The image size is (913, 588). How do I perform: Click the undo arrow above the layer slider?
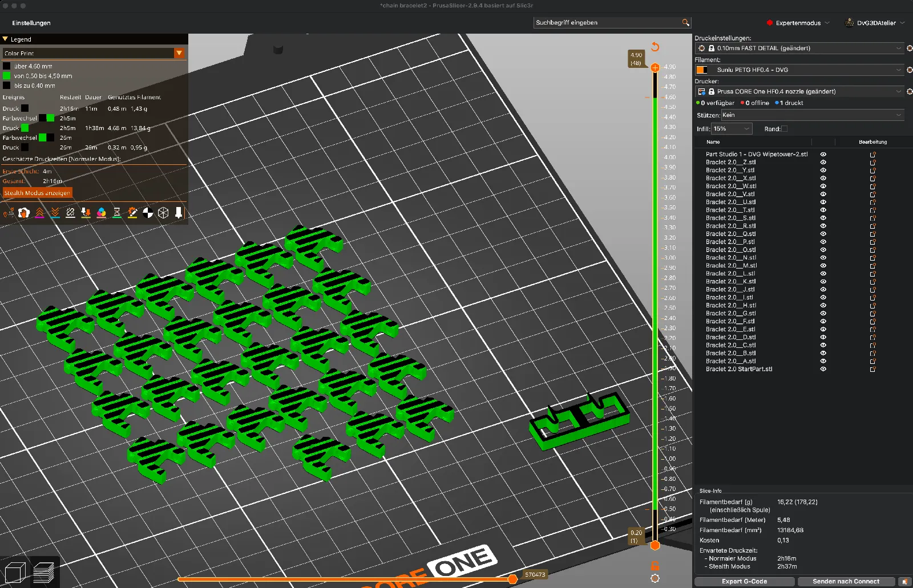(x=655, y=47)
